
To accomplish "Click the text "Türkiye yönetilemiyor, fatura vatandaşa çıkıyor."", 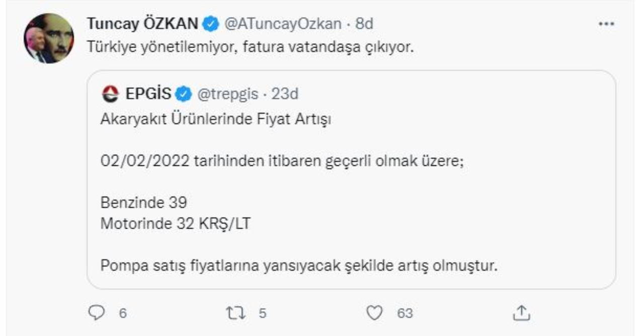I will tap(250, 47).
